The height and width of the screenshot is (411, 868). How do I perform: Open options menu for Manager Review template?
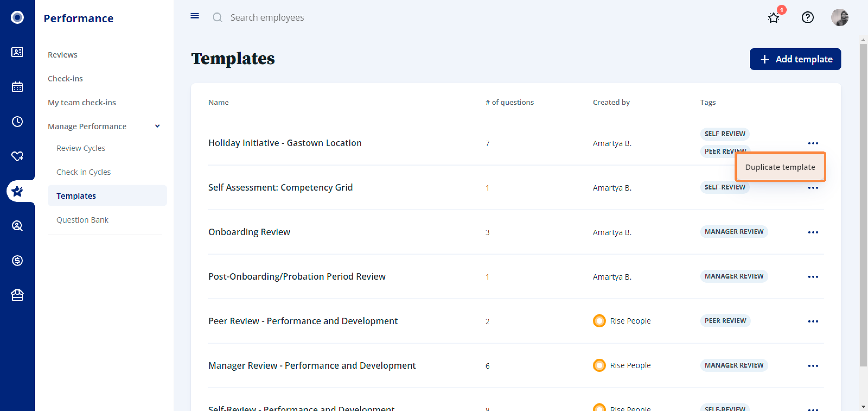tap(814, 365)
